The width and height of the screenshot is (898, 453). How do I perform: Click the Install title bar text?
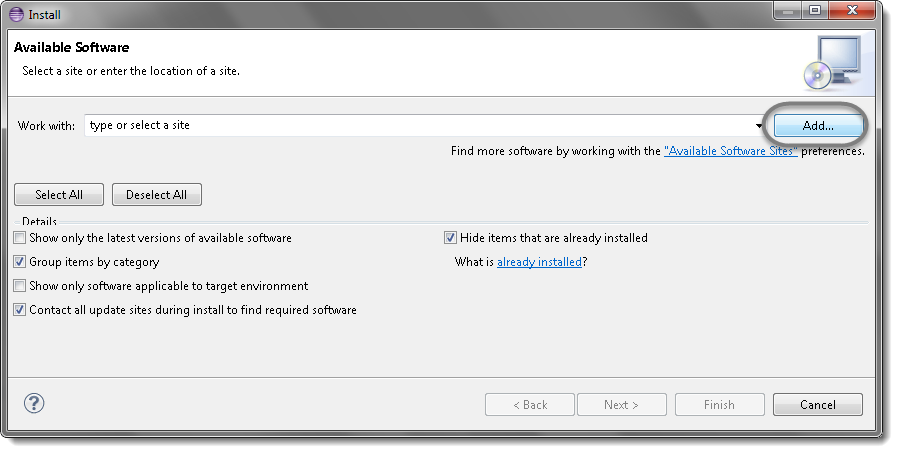[x=46, y=14]
